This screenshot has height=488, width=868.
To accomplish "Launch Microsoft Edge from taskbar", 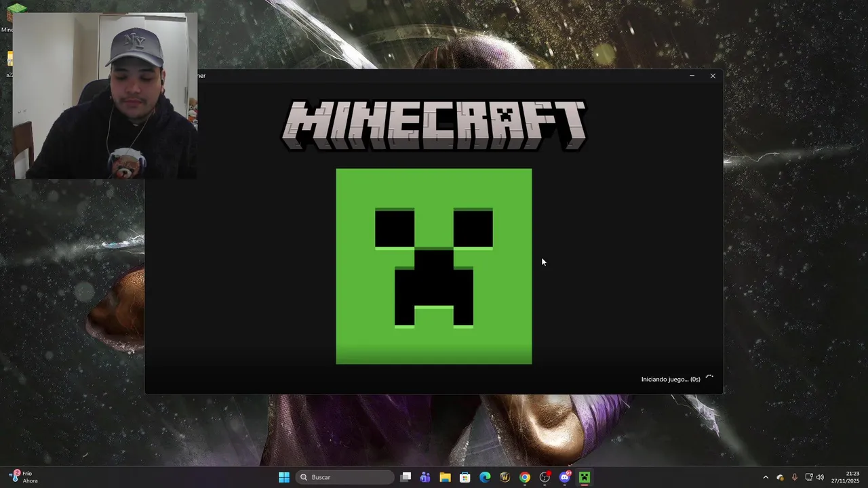I will tap(485, 477).
